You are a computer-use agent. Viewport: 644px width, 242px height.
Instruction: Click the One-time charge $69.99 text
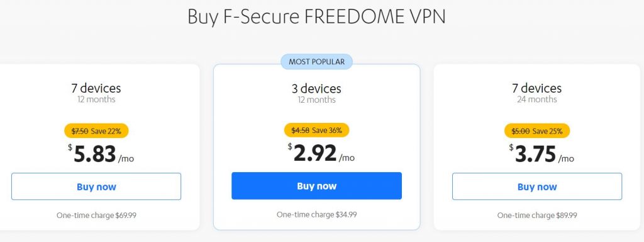tap(96, 216)
